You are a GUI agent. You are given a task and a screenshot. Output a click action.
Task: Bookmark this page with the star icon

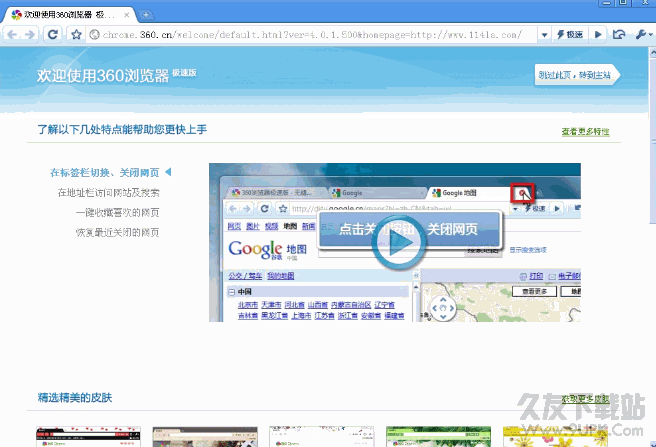click(76, 34)
